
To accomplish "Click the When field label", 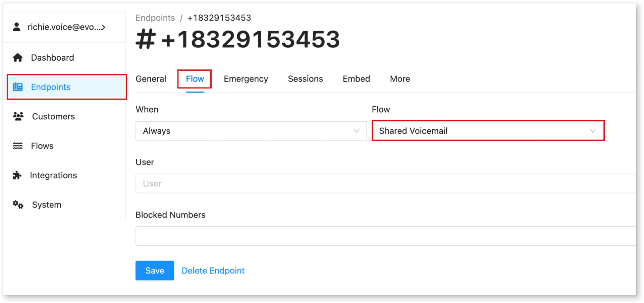I will click(147, 110).
